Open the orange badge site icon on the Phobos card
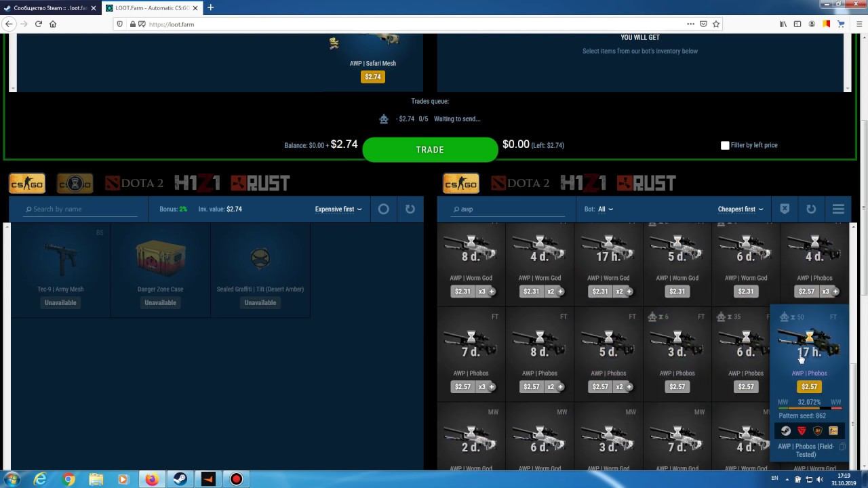This screenshot has height=488, width=868. [817, 430]
